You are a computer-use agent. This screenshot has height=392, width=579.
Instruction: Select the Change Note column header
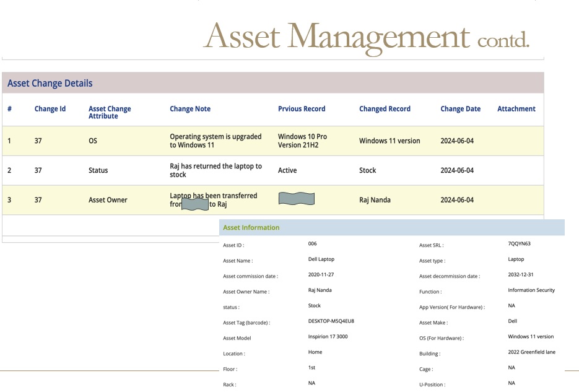[x=190, y=109]
